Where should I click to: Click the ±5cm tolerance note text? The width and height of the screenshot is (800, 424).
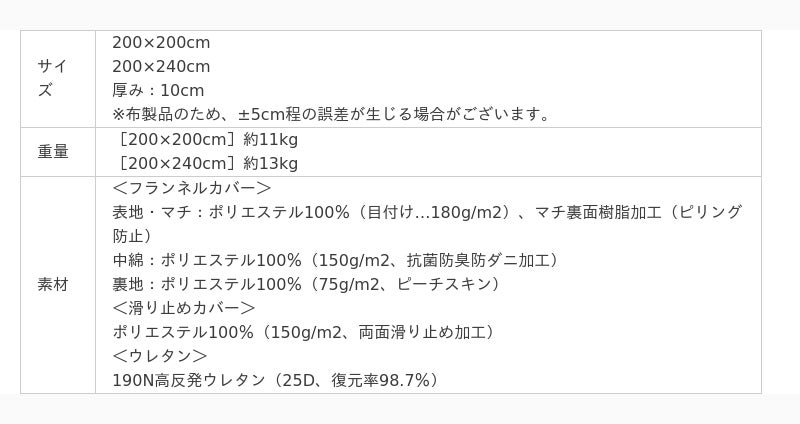(x=332, y=114)
